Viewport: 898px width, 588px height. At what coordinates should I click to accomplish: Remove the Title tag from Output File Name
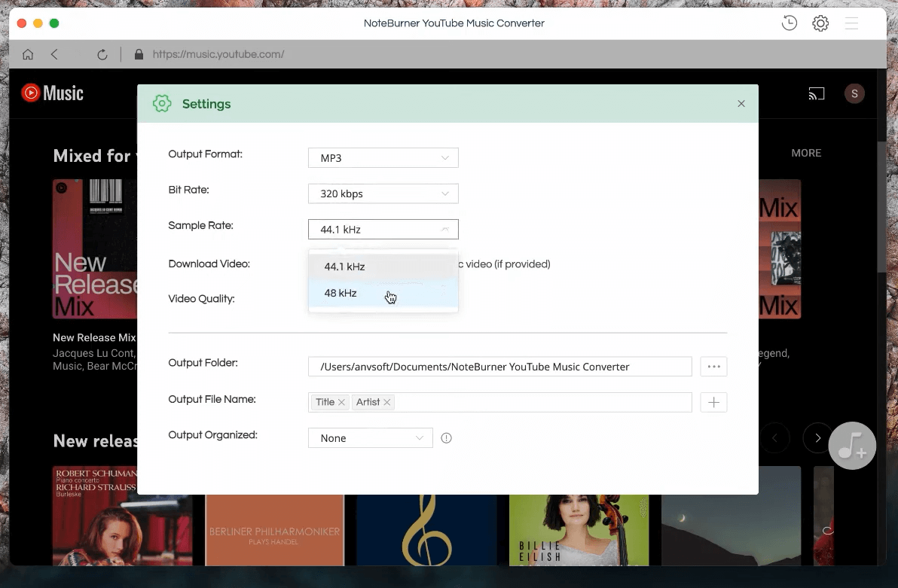pyautogui.click(x=341, y=402)
